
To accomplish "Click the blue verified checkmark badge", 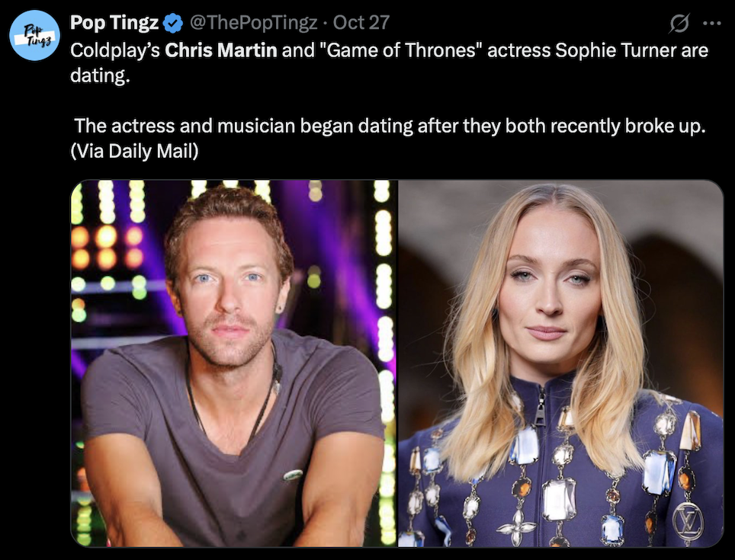I will [x=173, y=23].
